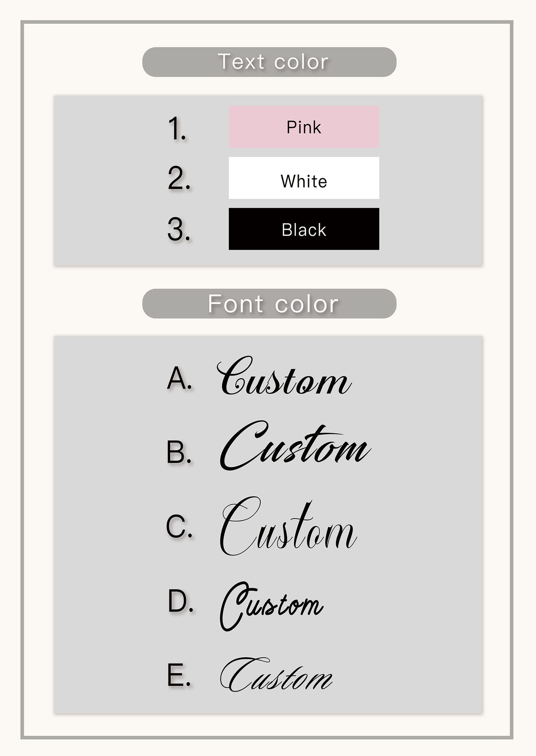The width and height of the screenshot is (536, 756).
Task: Select font style E Custom sample
Action: pos(276,674)
